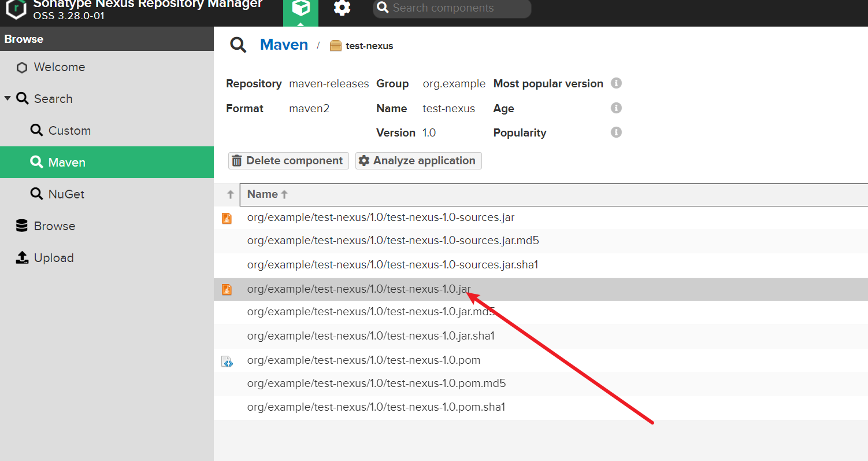This screenshot has height=461, width=868.
Task: Open Custom search in sidebar
Action: [69, 131]
